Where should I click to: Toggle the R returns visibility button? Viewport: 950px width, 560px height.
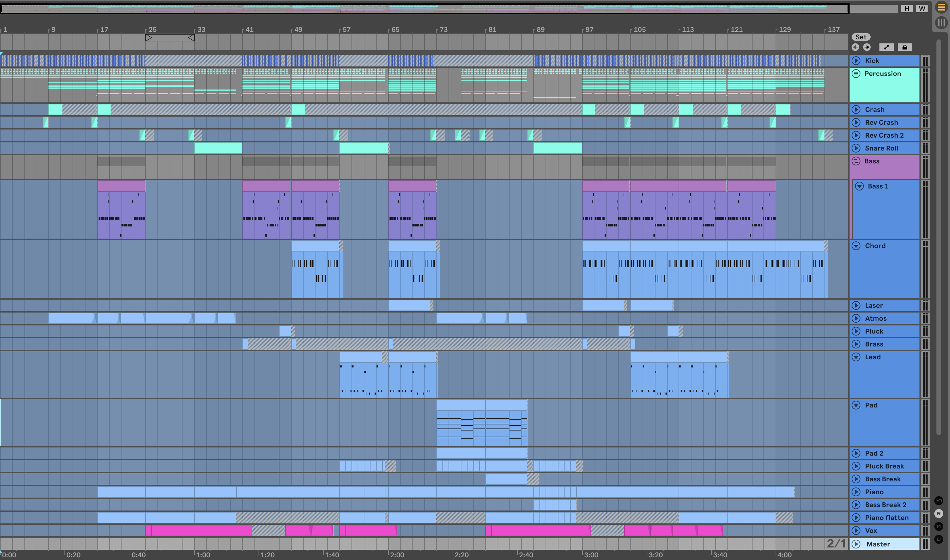939,514
